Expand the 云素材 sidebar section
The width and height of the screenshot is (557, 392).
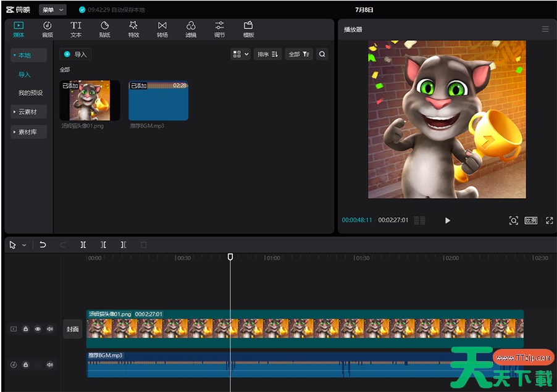point(28,112)
